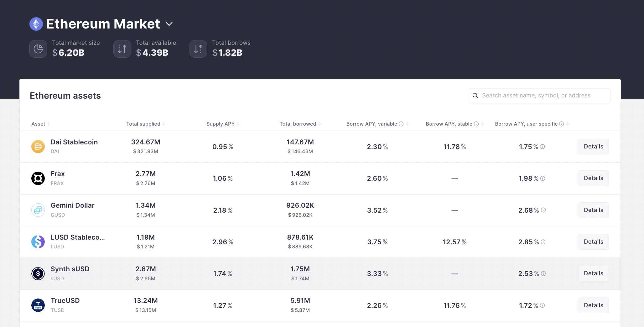This screenshot has width=644, height=327.
Task: Click the 147.67M total borrowed value
Action: (300, 142)
